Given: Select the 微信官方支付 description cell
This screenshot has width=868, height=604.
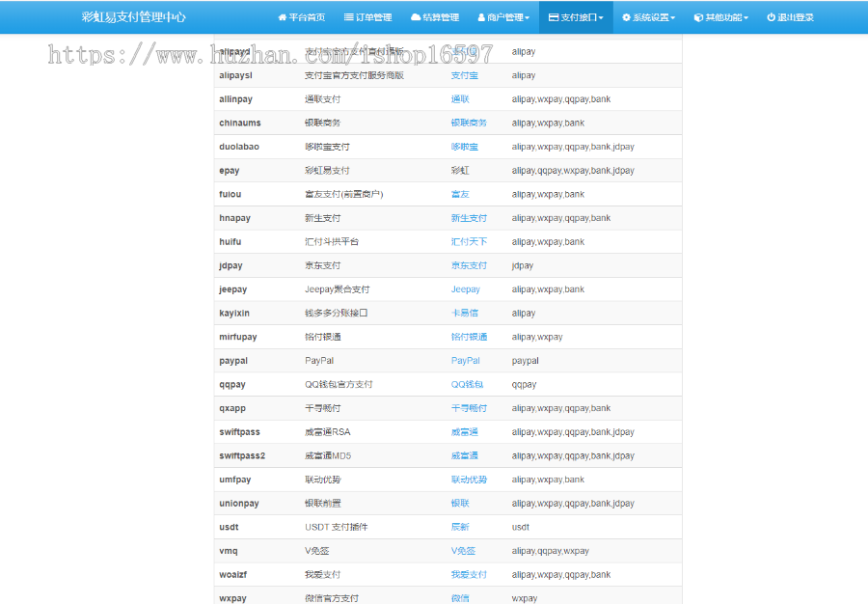Looking at the screenshot, I should pyautogui.click(x=332, y=598).
